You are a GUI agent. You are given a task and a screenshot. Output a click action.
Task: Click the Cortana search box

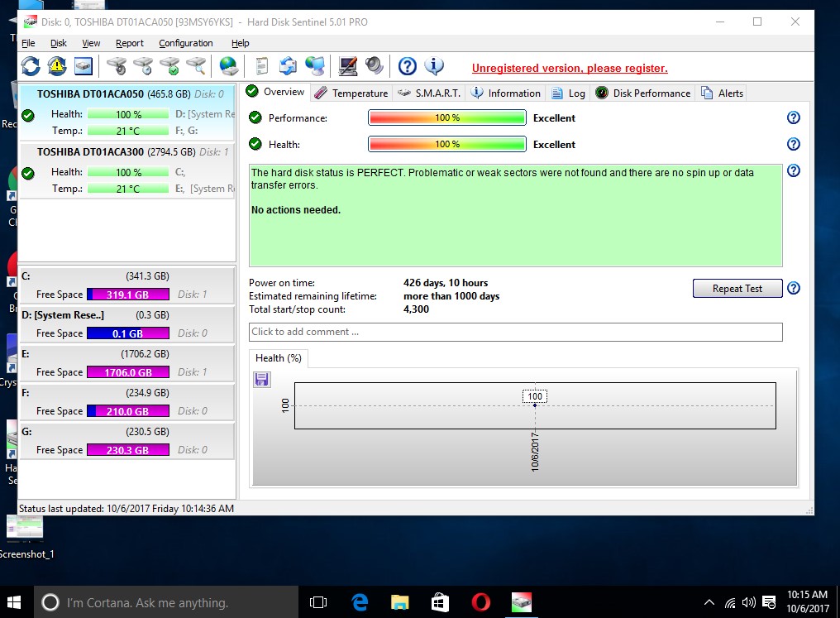pyautogui.click(x=166, y=602)
